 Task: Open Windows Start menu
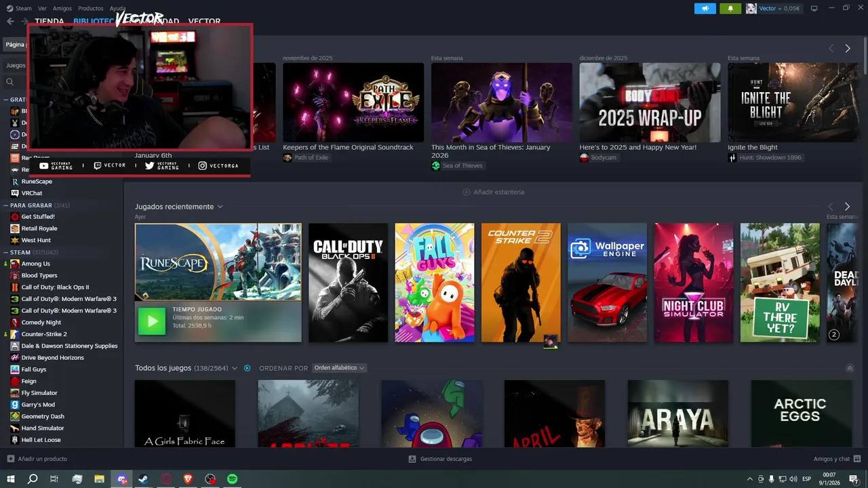coord(10,479)
